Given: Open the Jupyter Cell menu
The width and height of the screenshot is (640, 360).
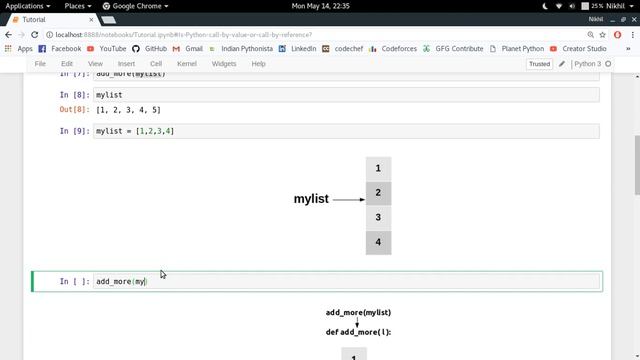Looking at the screenshot, I should coord(156,64).
